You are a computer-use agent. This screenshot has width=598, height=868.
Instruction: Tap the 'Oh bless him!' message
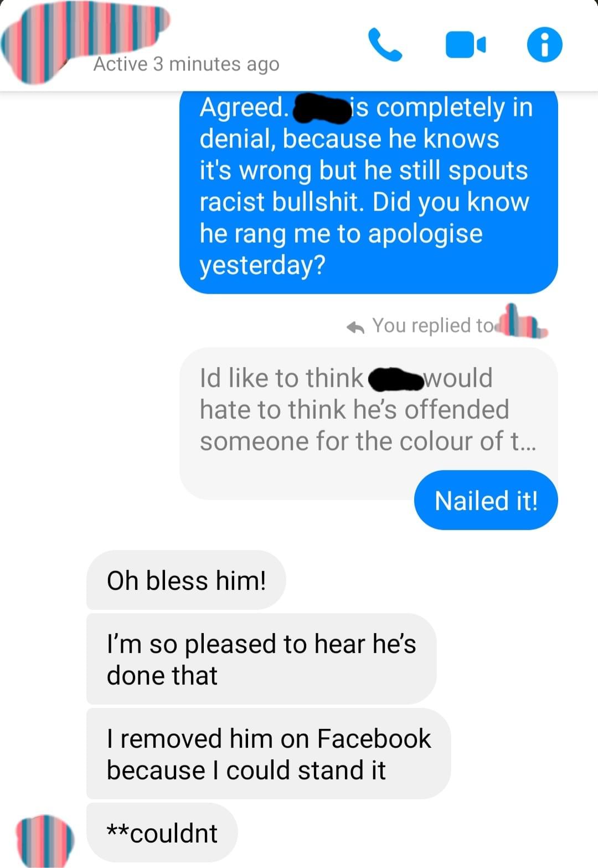[x=186, y=580]
